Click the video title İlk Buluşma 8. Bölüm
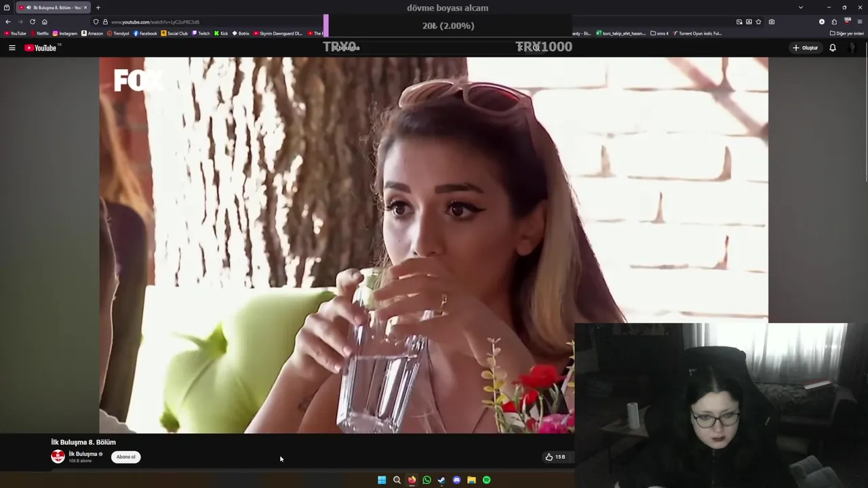 [83, 443]
